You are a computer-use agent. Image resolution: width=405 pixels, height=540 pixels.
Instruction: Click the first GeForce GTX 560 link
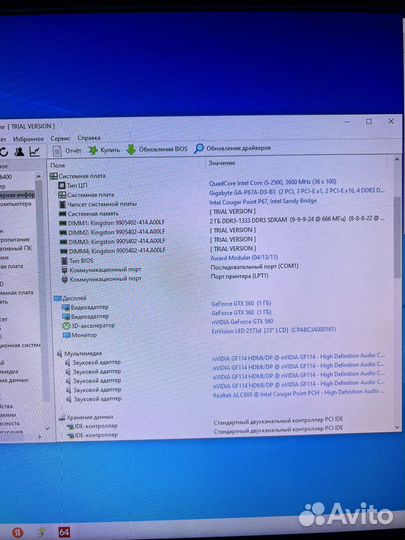click(232, 303)
